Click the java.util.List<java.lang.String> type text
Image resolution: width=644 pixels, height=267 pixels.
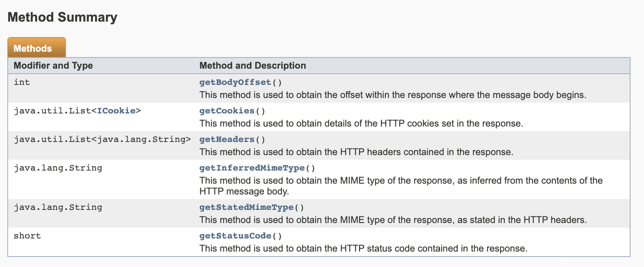[102, 139]
